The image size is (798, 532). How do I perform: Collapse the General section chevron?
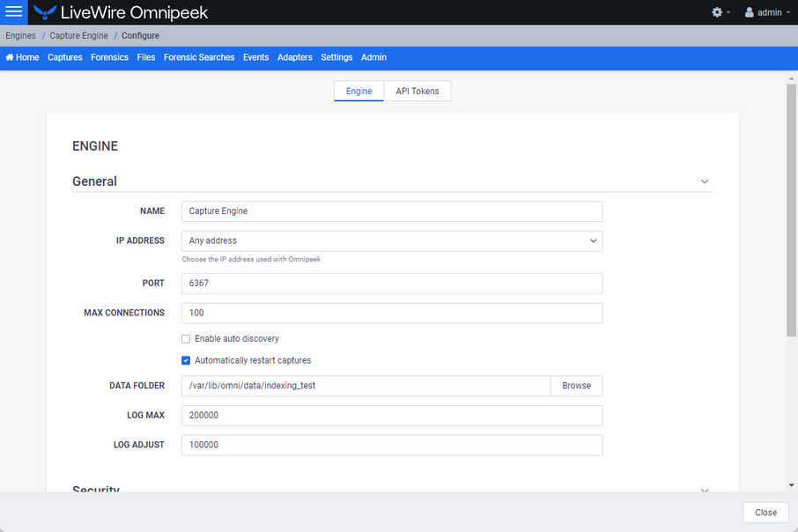click(705, 181)
